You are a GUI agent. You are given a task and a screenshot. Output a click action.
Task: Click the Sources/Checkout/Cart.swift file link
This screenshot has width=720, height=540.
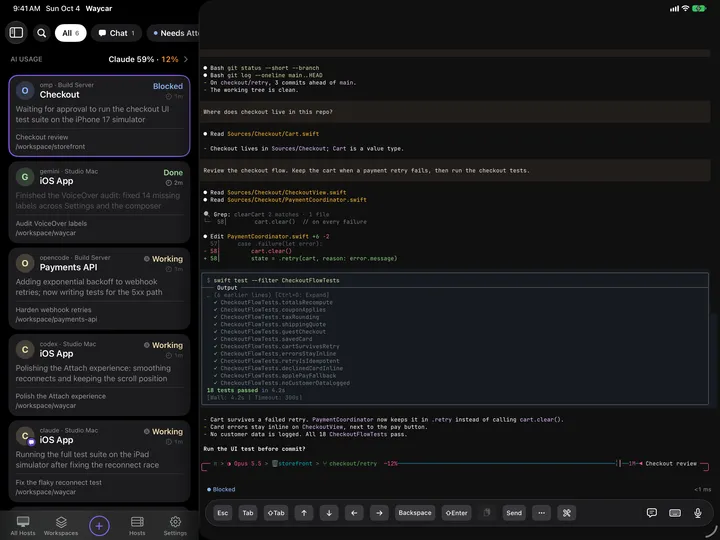273,134
